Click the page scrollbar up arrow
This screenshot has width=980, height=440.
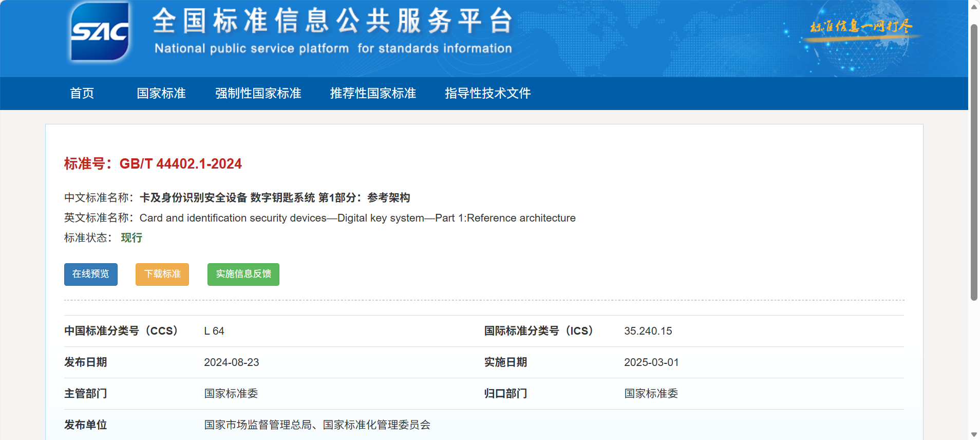[974, 6]
